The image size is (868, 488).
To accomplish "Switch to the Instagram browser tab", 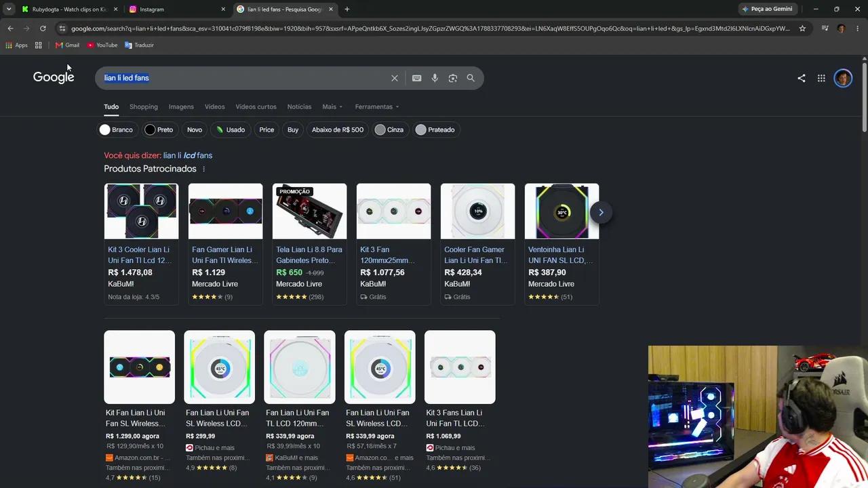I will [178, 9].
